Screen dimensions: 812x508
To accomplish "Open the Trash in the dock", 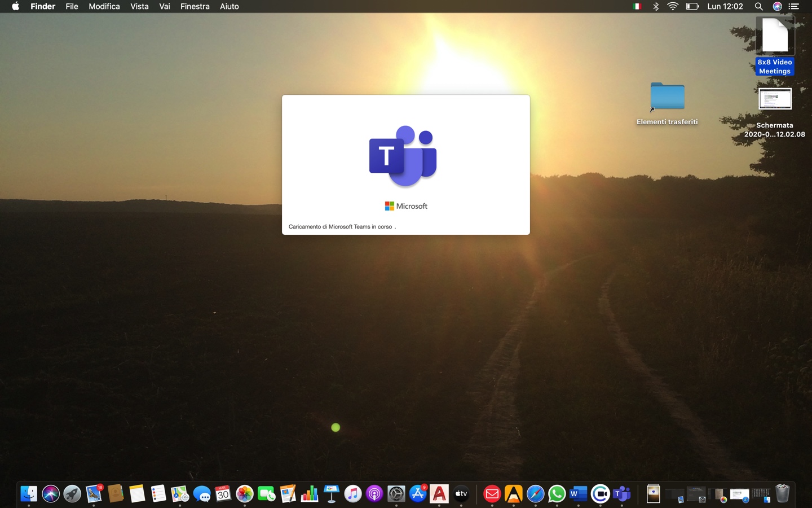I will (x=783, y=494).
